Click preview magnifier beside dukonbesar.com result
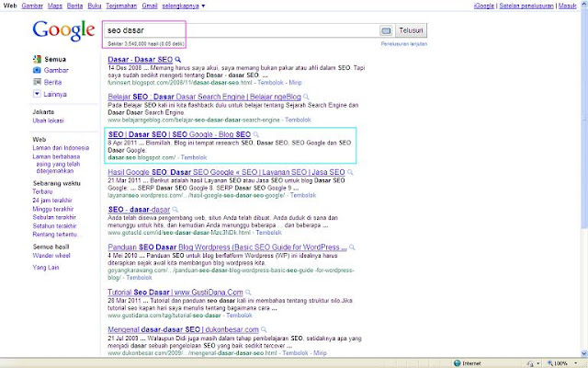Image resolution: width=588 pixels, height=368 pixels. click(264, 329)
